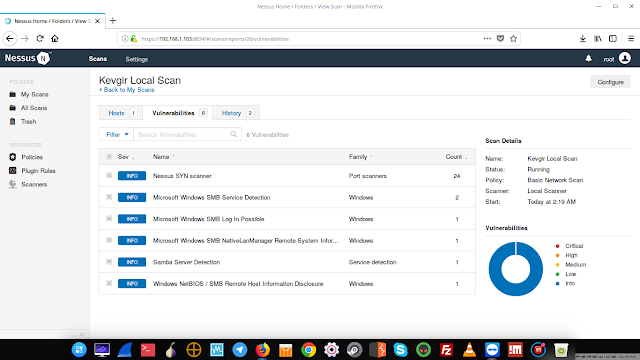Open the Policies shield icon
The height and width of the screenshot is (360, 640).
coord(13,157)
